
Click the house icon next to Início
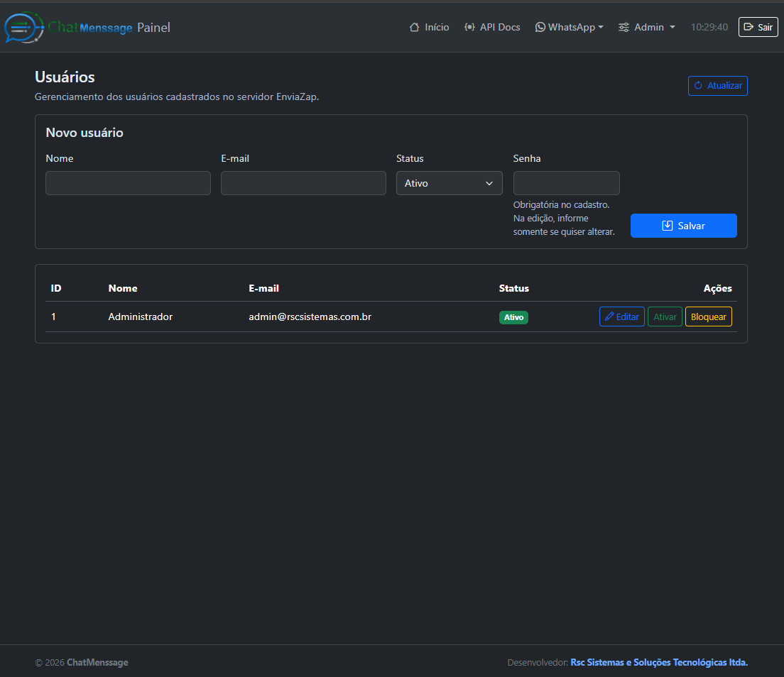[414, 27]
